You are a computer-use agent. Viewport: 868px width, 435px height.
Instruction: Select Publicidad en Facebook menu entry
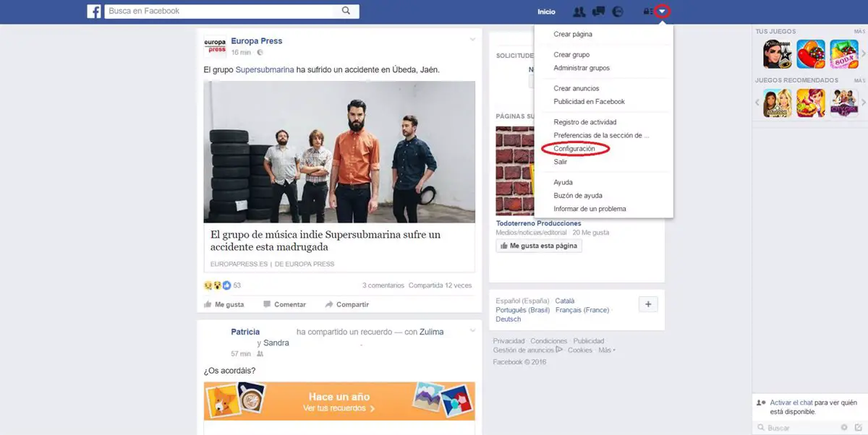pos(589,102)
